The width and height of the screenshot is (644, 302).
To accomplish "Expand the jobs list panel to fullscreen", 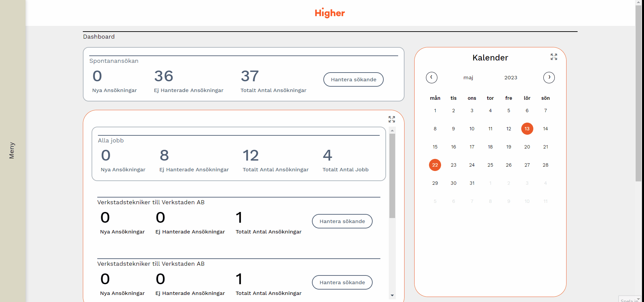I will click(391, 119).
